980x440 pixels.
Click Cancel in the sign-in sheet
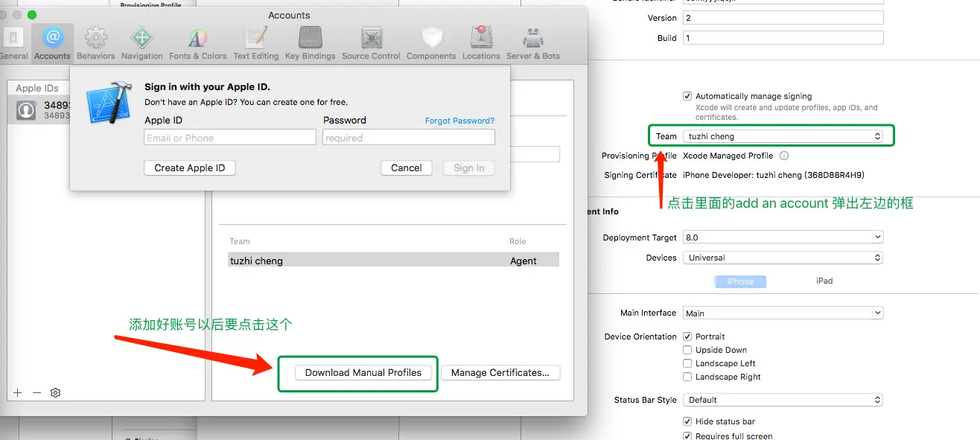click(x=407, y=168)
